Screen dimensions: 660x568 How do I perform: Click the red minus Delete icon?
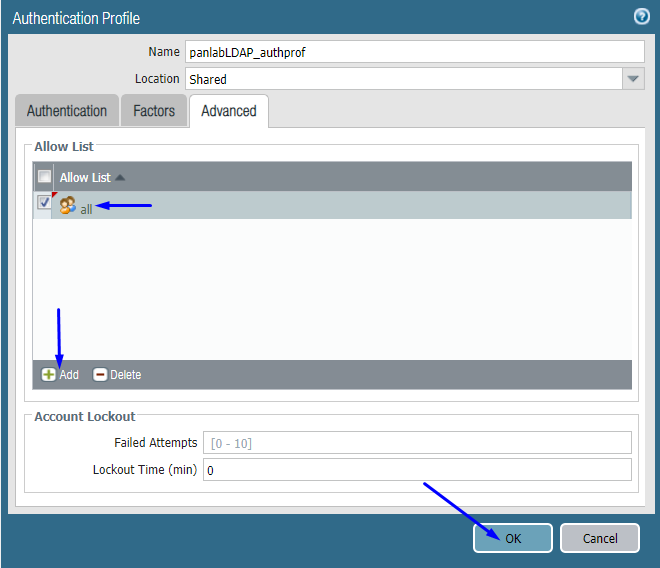click(x=100, y=374)
